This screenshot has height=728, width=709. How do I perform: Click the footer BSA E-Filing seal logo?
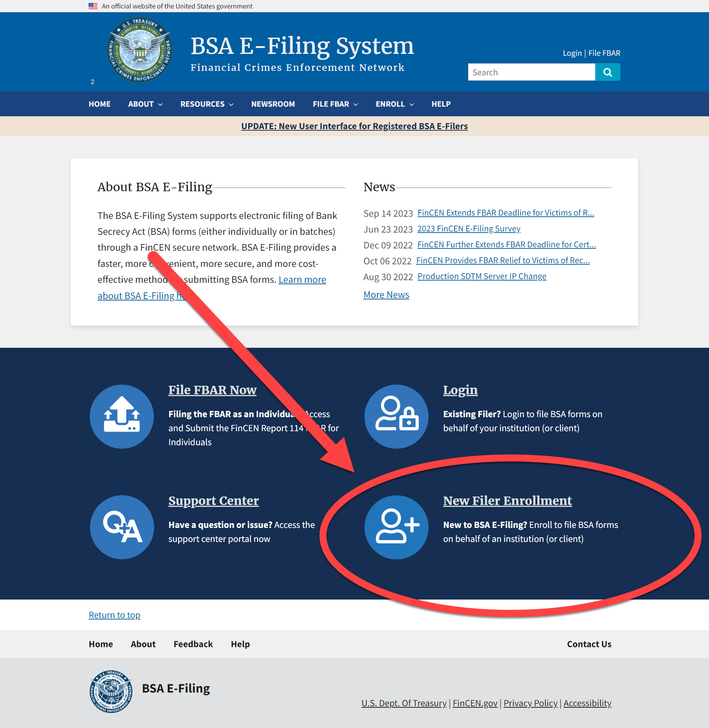click(111, 691)
